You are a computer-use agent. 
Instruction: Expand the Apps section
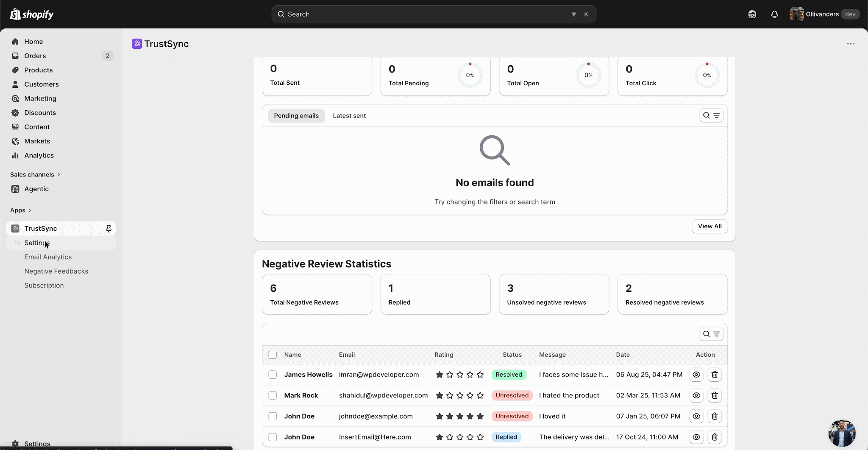(x=21, y=210)
